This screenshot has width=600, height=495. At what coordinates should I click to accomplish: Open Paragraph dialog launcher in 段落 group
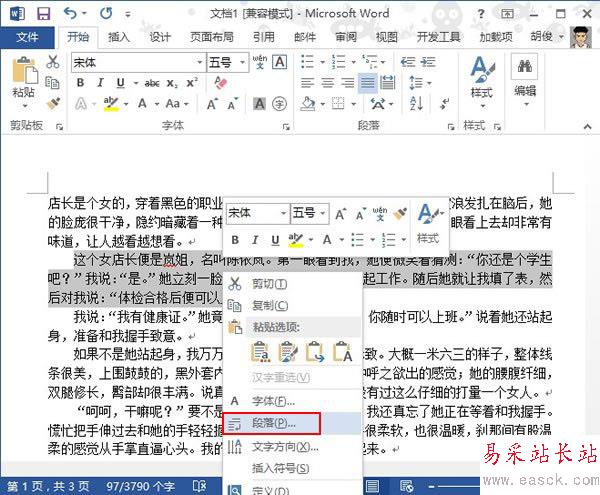(x=451, y=127)
